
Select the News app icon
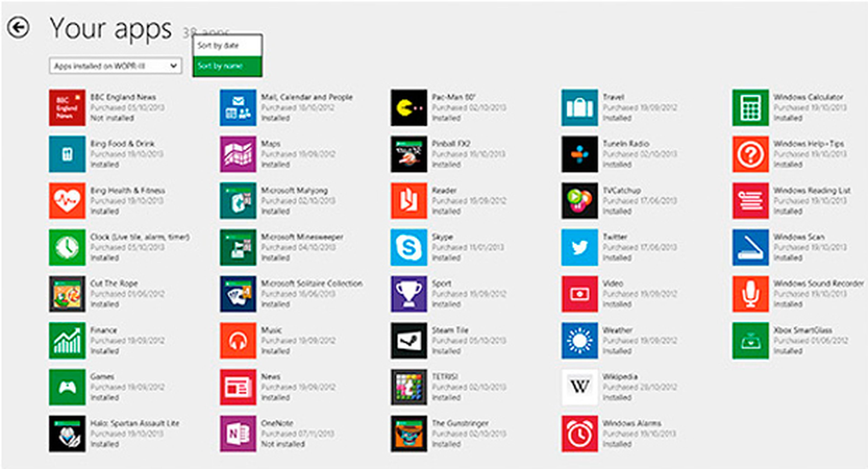(238, 387)
